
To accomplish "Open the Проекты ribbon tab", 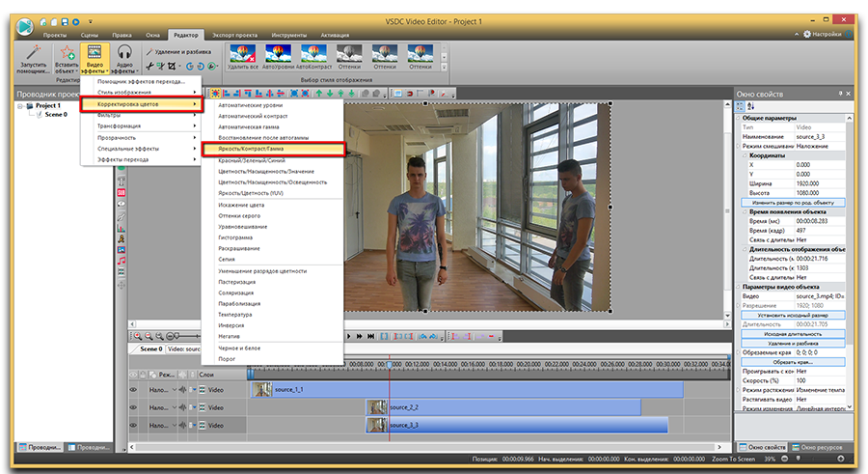I will point(55,35).
